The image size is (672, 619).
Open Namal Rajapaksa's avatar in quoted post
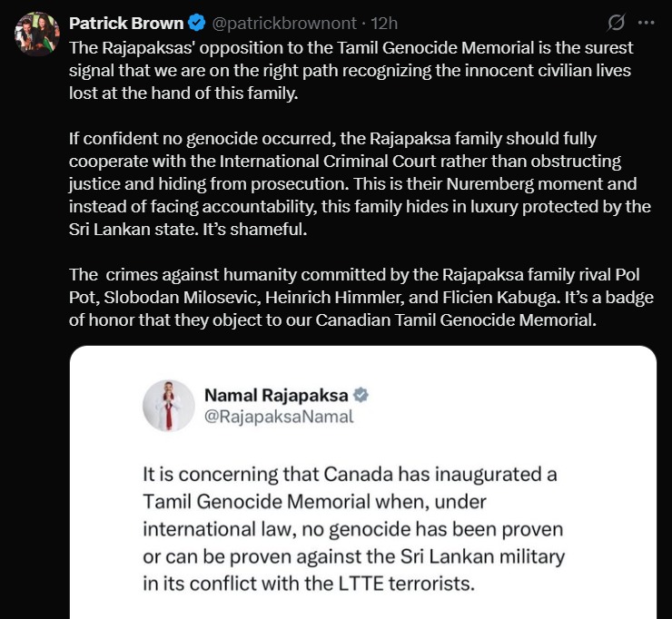[170, 406]
